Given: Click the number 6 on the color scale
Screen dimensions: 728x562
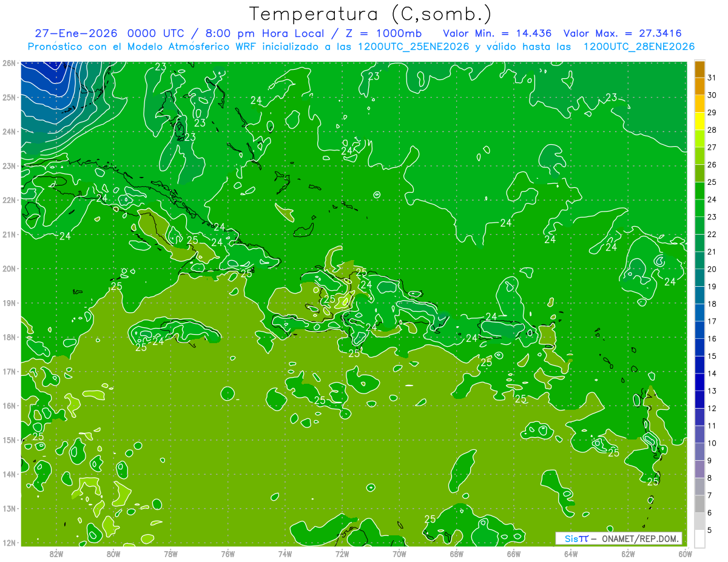Looking at the screenshot, I should (x=710, y=512).
